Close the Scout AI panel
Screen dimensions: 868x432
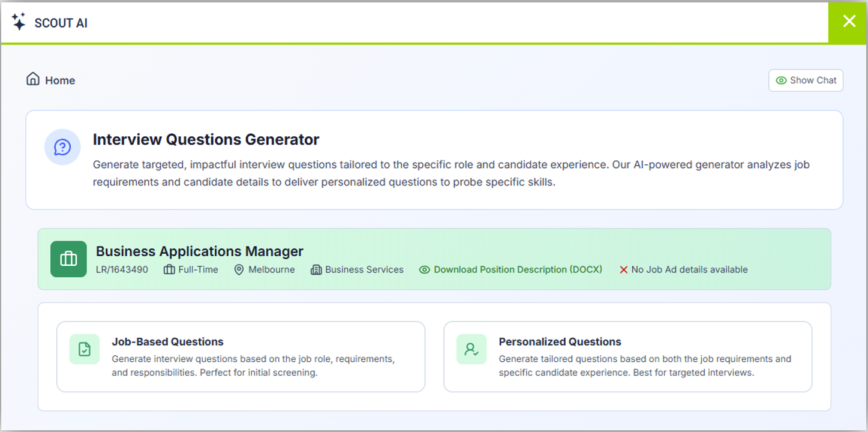click(x=849, y=22)
